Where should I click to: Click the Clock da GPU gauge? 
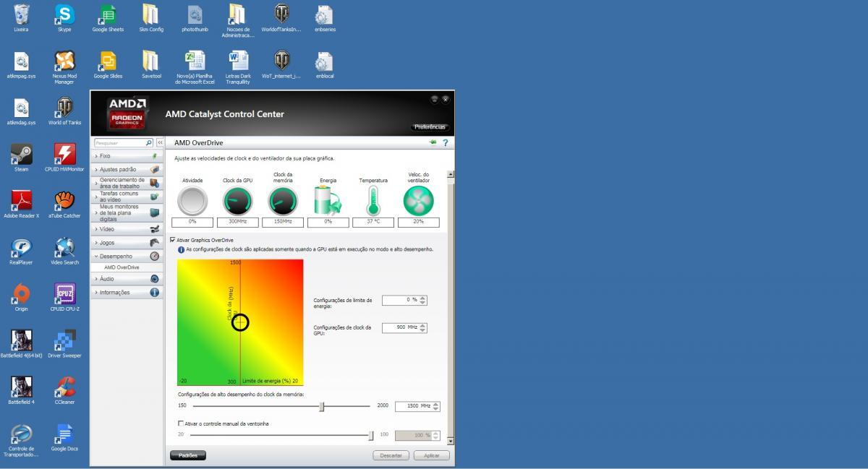237,201
